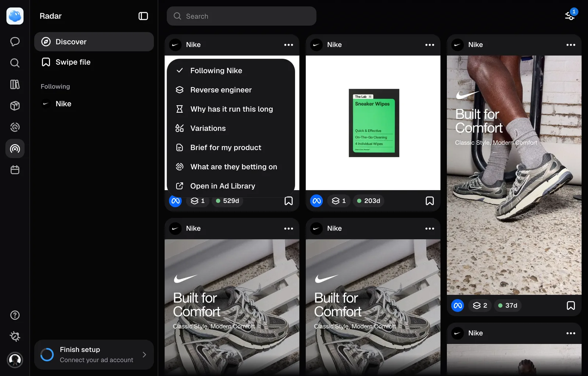Open the cube products icon in left rail

click(x=15, y=106)
